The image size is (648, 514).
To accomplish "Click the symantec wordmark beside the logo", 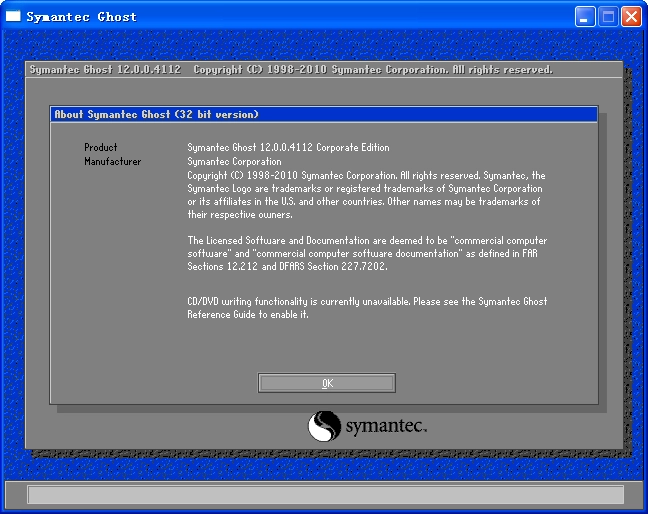I will click(386, 428).
